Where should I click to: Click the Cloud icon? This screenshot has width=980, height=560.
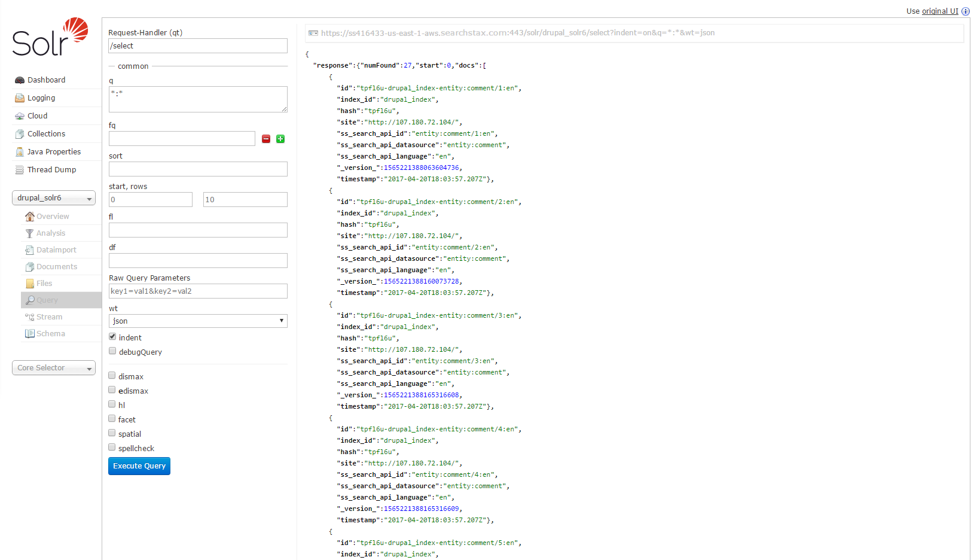[20, 116]
